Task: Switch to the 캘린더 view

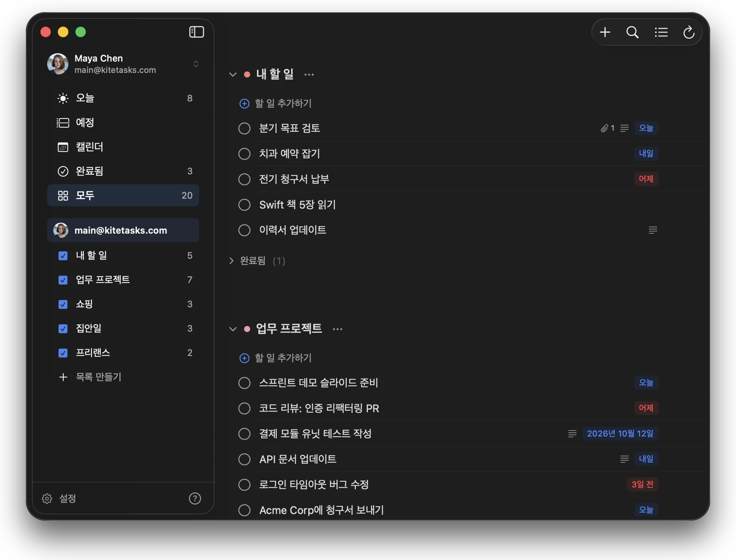Action: pos(123,147)
